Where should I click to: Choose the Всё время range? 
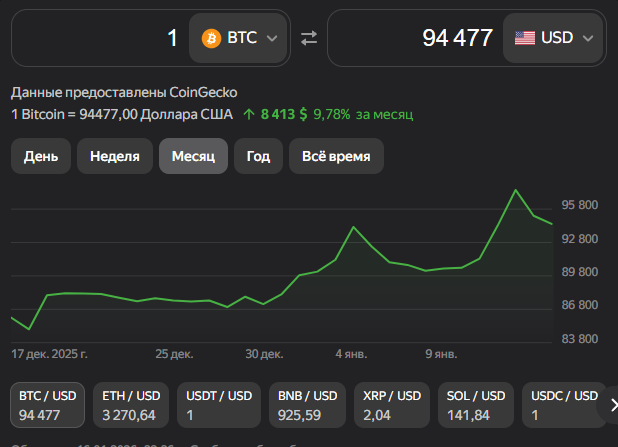pyautogui.click(x=336, y=157)
